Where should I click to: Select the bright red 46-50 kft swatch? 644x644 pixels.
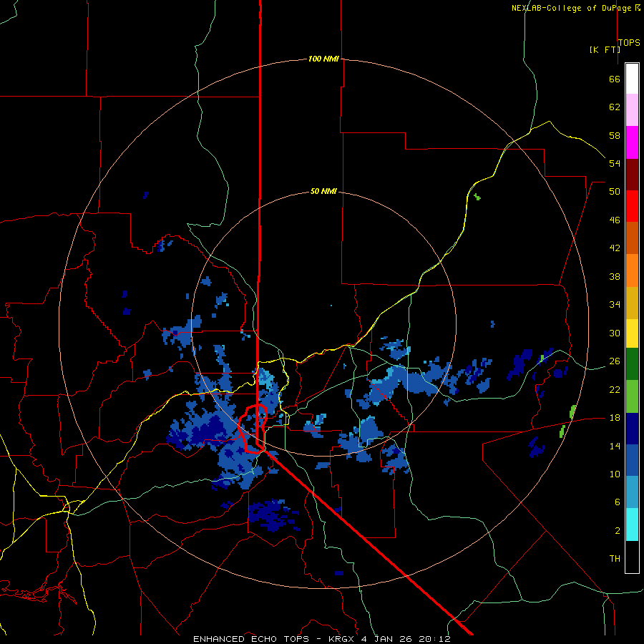(x=632, y=206)
